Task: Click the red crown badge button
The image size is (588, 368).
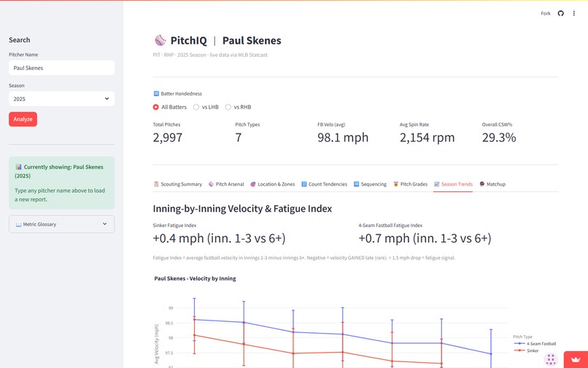Action: (x=576, y=360)
